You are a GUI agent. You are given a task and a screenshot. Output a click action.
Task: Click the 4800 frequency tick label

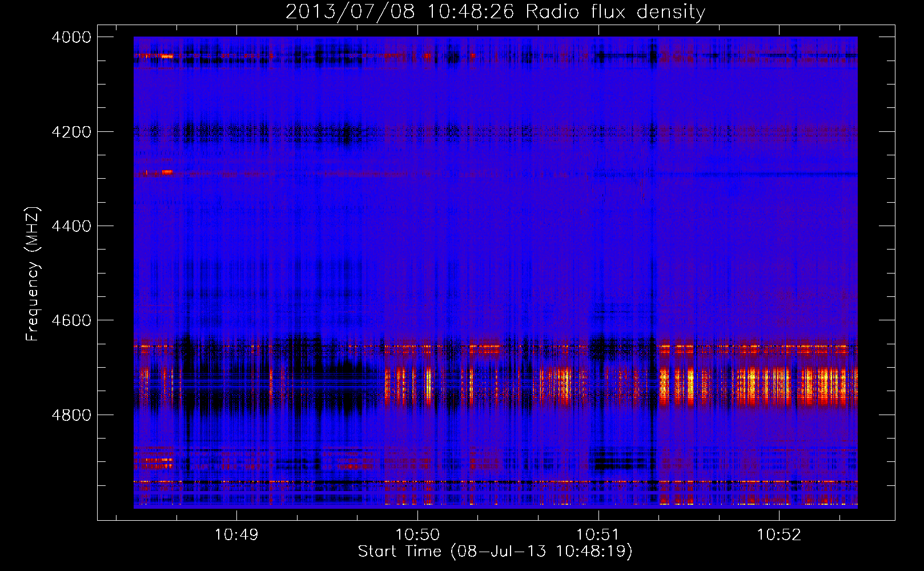pyautogui.click(x=71, y=415)
